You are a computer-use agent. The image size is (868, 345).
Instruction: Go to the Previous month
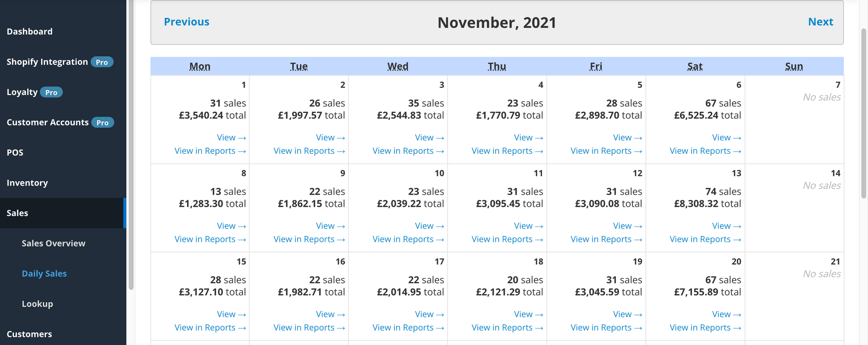(x=187, y=22)
